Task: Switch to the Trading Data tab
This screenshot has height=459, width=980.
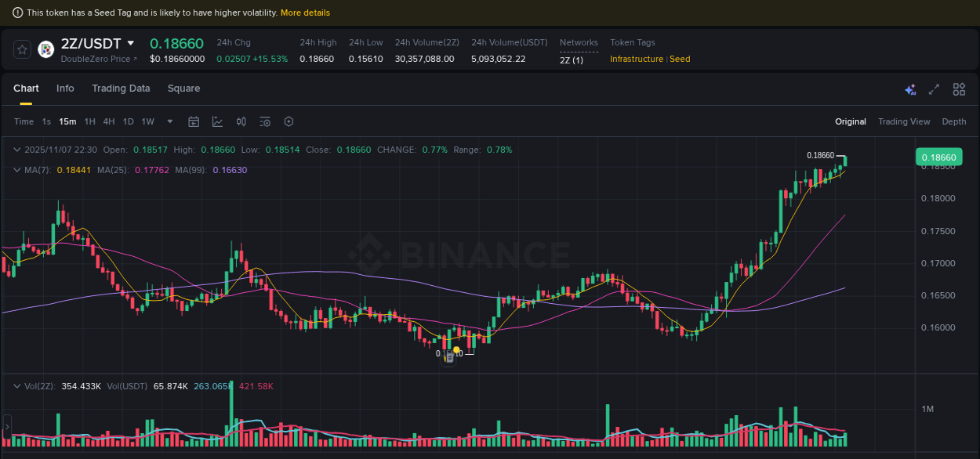Action: pos(121,89)
